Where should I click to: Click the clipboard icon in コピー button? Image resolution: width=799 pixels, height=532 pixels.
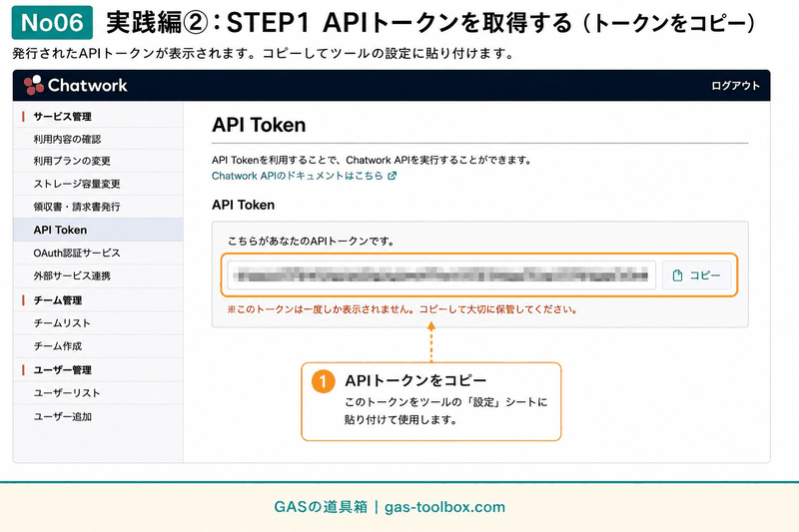click(677, 275)
